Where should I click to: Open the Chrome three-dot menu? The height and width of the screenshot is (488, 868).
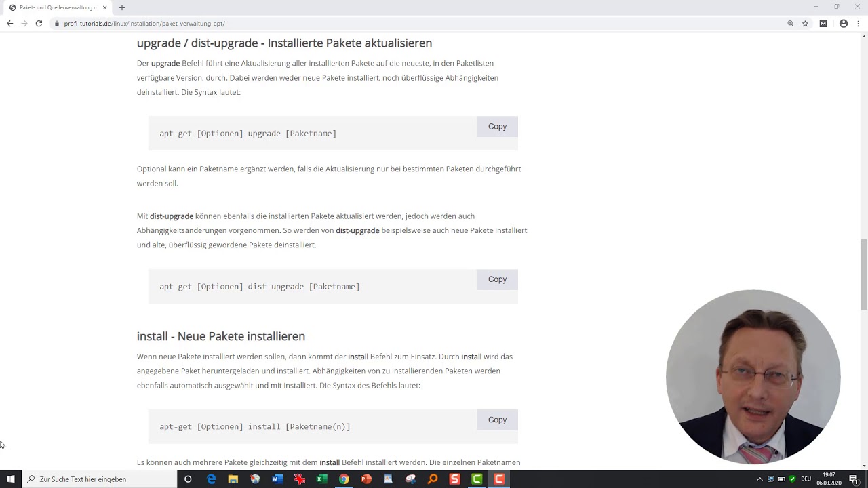(x=858, y=23)
